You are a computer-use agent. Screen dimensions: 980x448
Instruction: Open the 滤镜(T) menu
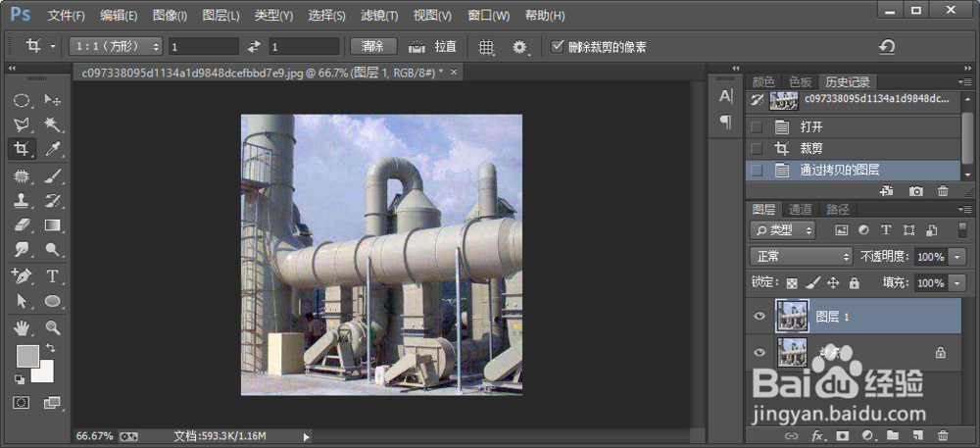379,16
